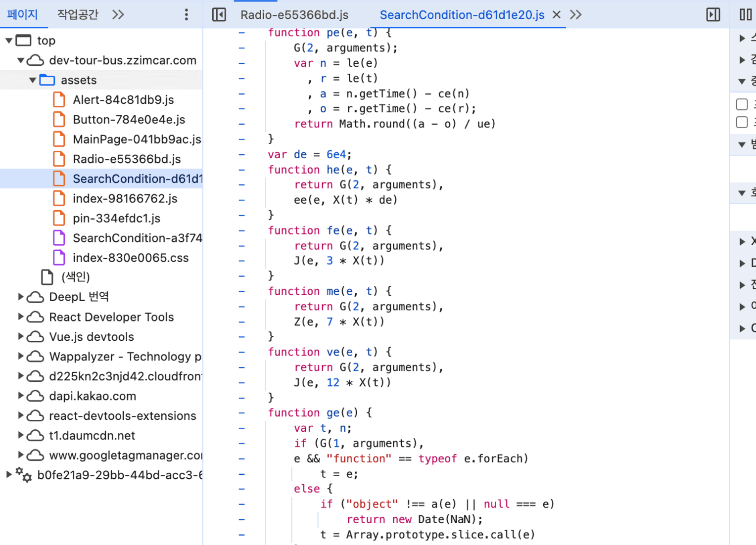The image size is (756, 545).
Task: Expand the React Developer Tools node
Action: tap(21, 317)
